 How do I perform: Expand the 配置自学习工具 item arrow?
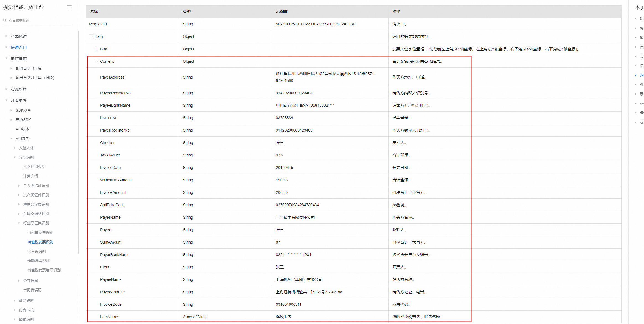click(11, 68)
